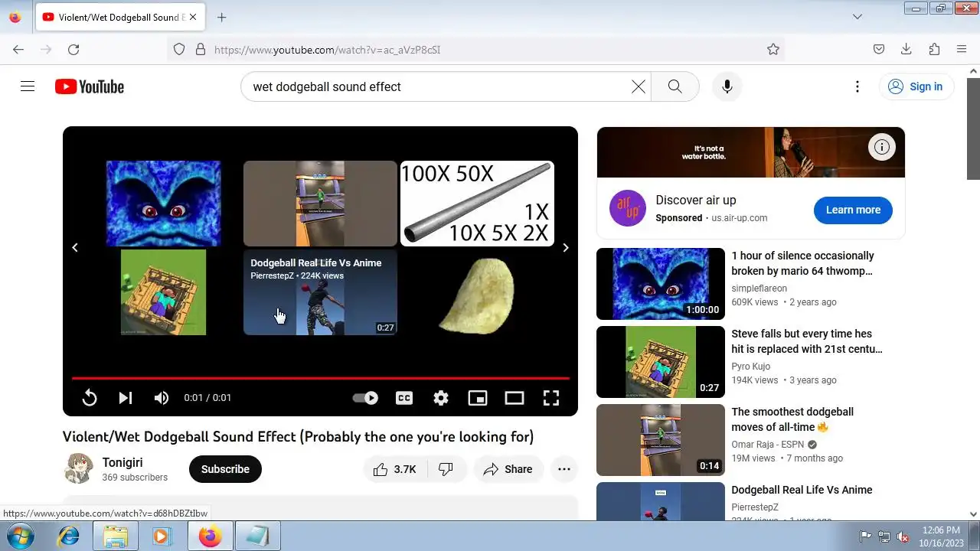Mute the video volume
980x551 pixels.
[162, 398]
